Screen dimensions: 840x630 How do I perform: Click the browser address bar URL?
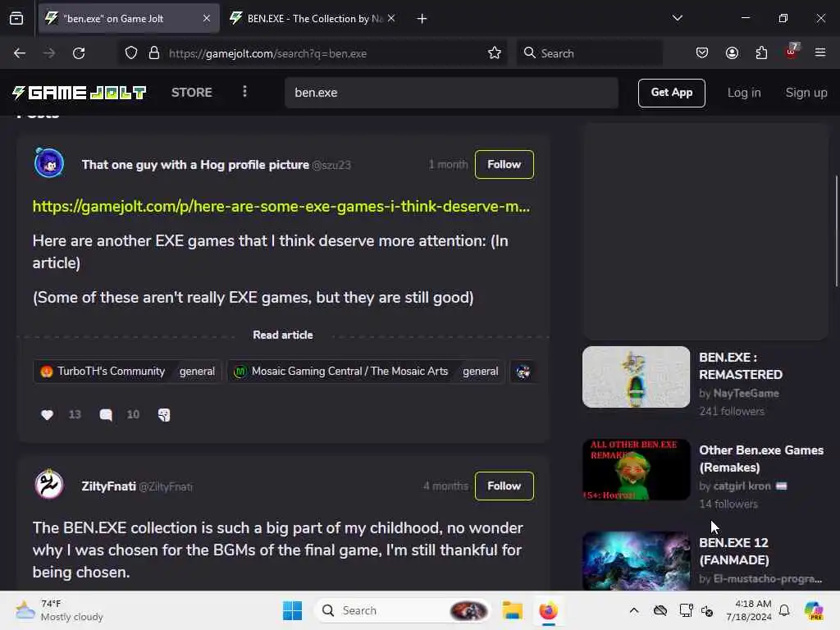click(x=267, y=53)
